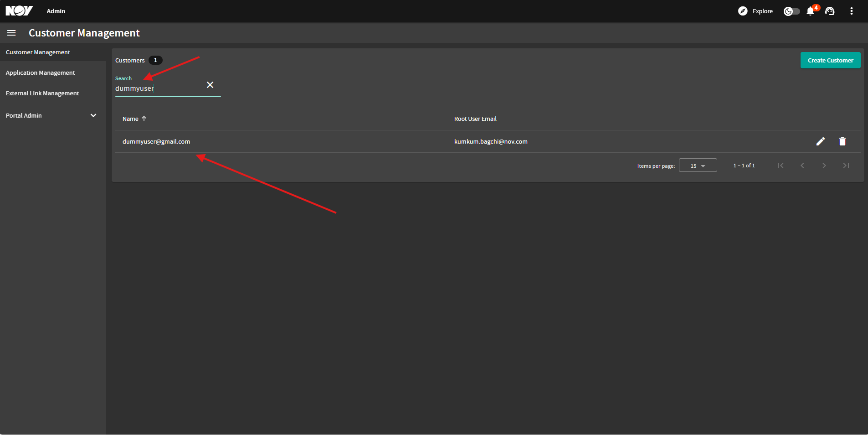Click the Create Customer button

coord(830,60)
